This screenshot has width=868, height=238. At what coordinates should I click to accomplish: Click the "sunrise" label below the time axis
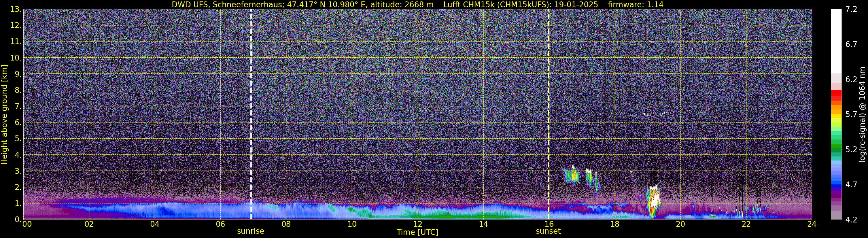coord(250,231)
